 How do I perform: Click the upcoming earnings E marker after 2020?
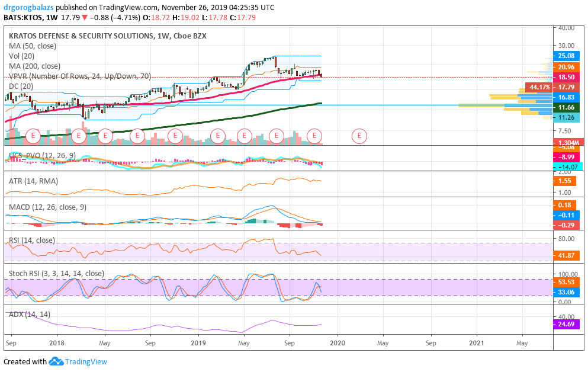coord(359,136)
